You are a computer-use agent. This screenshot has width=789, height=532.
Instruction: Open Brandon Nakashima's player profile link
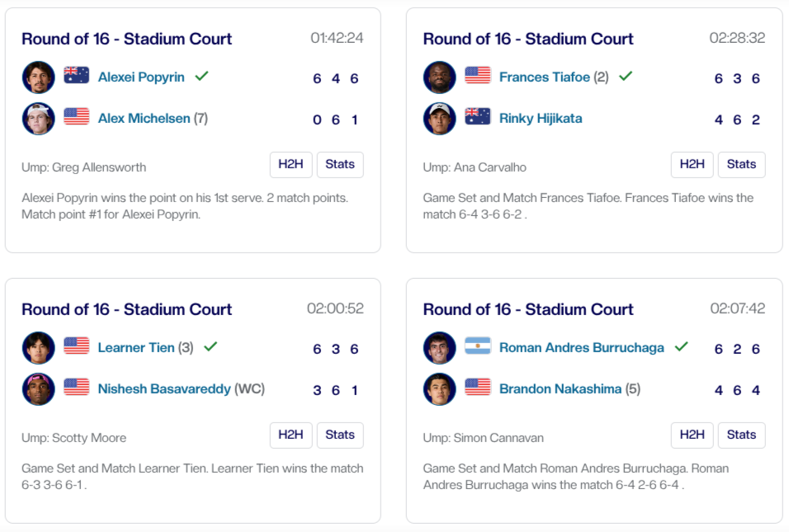click(x=560, y=388)
